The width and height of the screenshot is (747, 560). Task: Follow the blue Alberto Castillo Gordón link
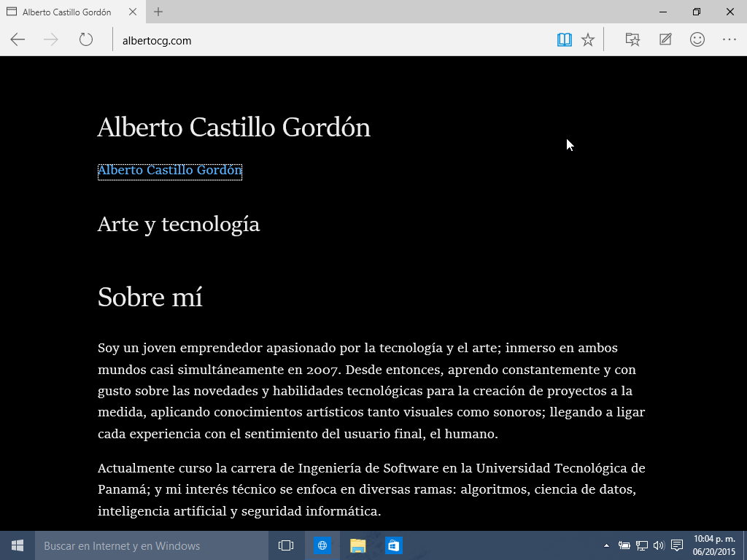[169, 171]
